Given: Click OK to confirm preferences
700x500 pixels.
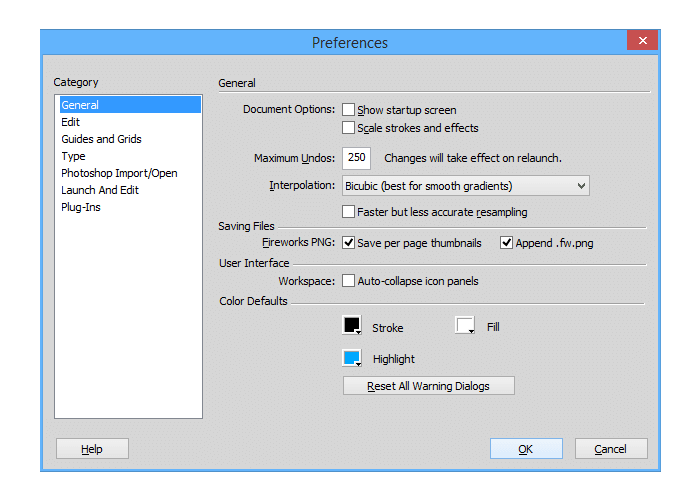Looking at the screenshot, I should [x=526, y=449].
